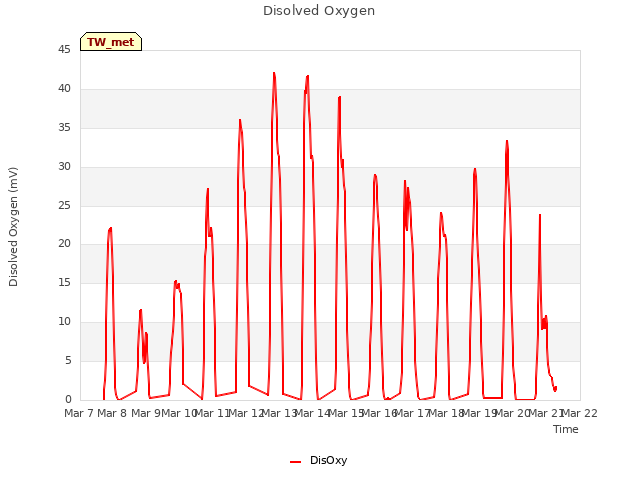Click the Disolved Oxygen (mV) axis label
Screen dimensions: 640x480
13,227
